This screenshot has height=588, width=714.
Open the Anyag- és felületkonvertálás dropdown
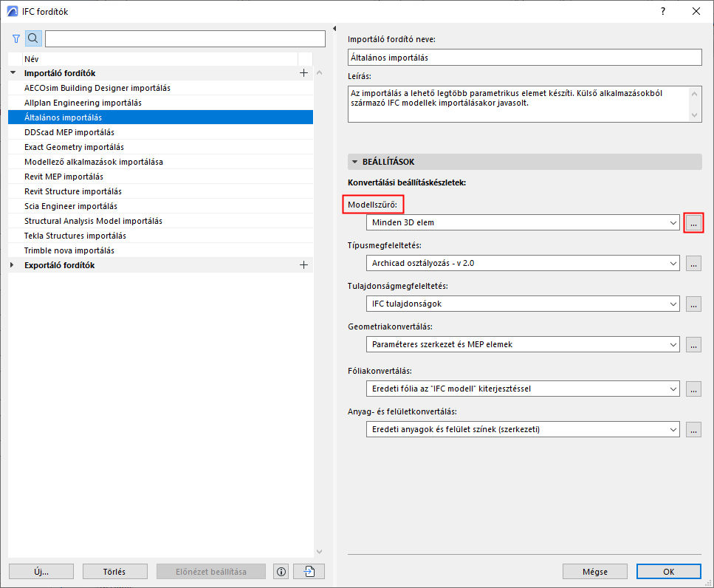point(523,429)
